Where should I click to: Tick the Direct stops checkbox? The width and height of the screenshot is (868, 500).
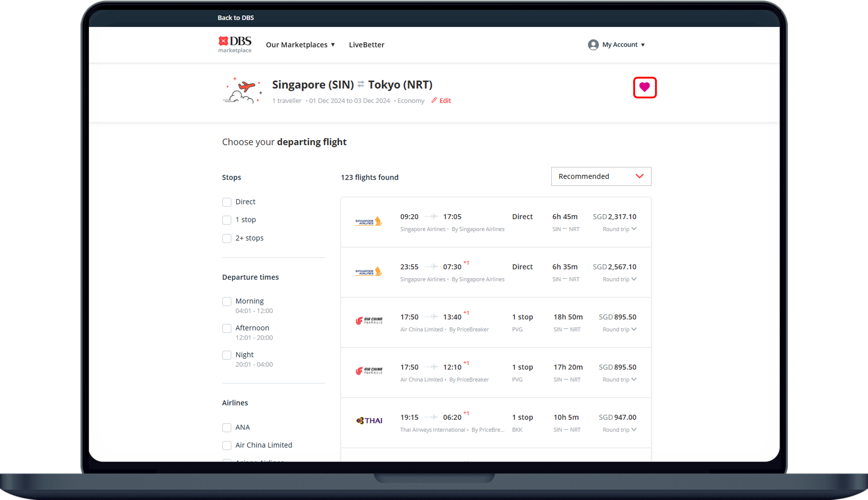pyautogui.click(x=227, y=202)
